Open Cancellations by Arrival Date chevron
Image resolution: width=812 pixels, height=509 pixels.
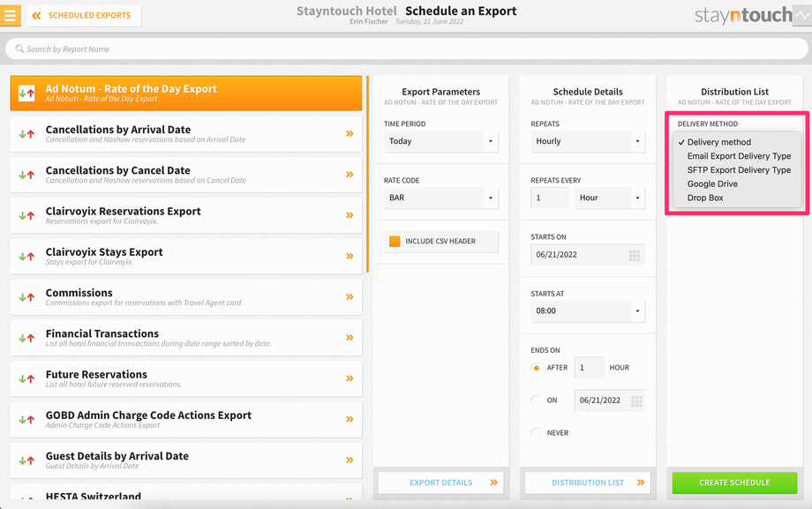click(x=350, y=133)
